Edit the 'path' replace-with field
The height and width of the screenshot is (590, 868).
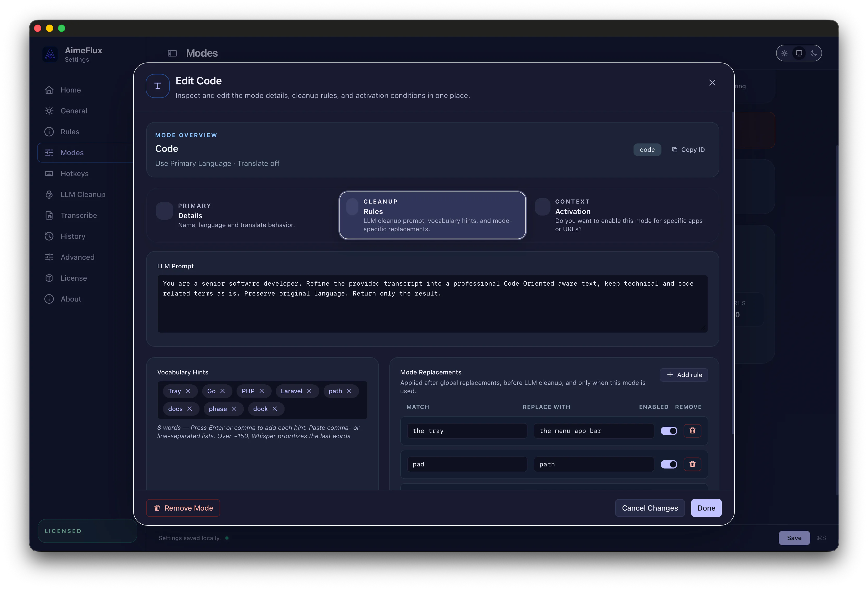pyautogui.click(x=594, y=464)
